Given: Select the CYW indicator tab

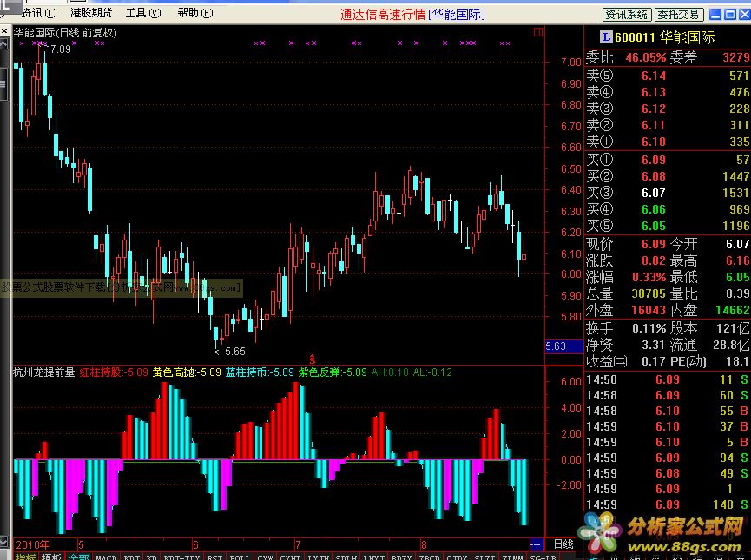Looking at the screenshot, I should point(265,557).
